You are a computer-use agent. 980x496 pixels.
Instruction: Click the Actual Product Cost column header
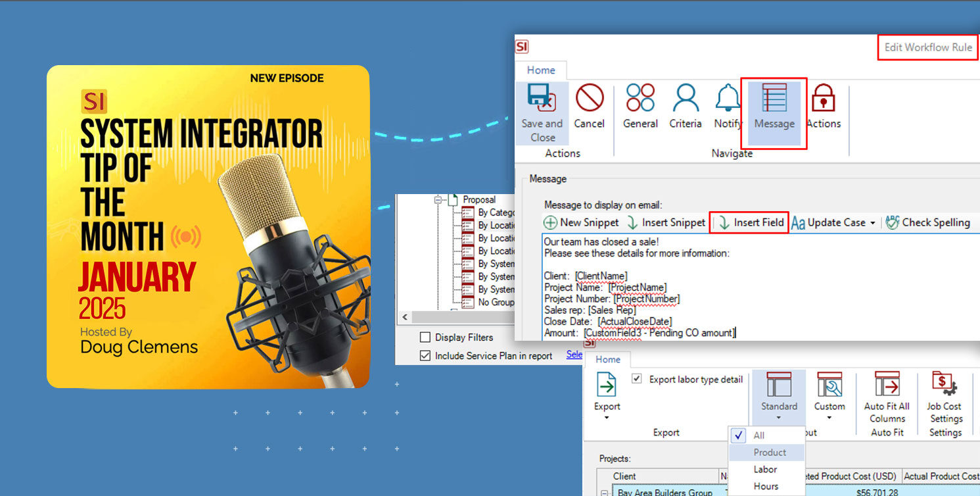tap(942, 476)
